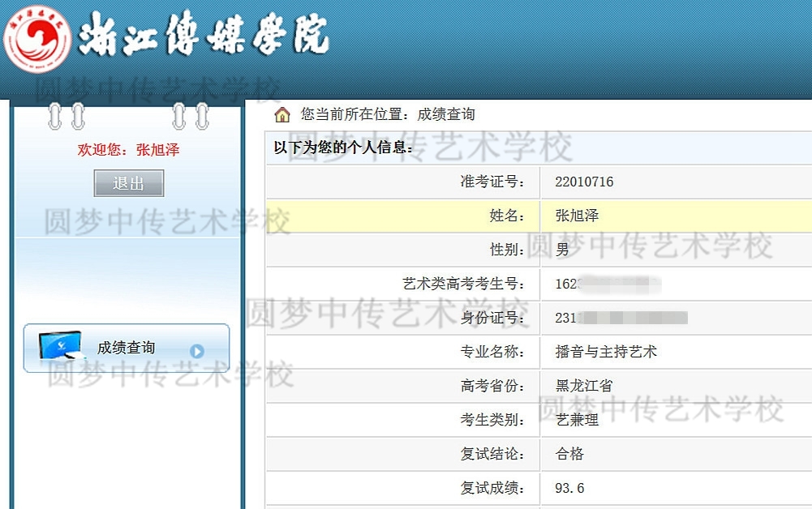Select the admission ticket number 22010716
This screenshot has width=812, height=509.
pos(584,182)
